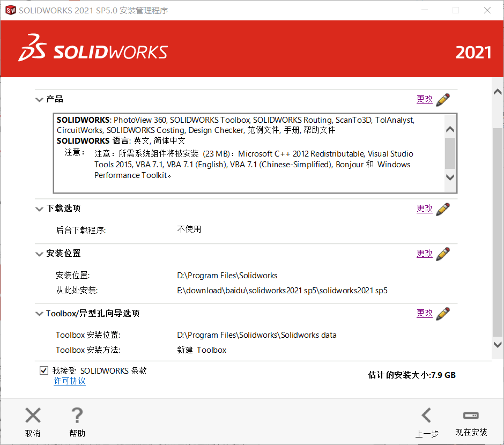Click the edit pencil next to 产品 section
This screenshot has width=504, height=445.
[x=443, y=99]
